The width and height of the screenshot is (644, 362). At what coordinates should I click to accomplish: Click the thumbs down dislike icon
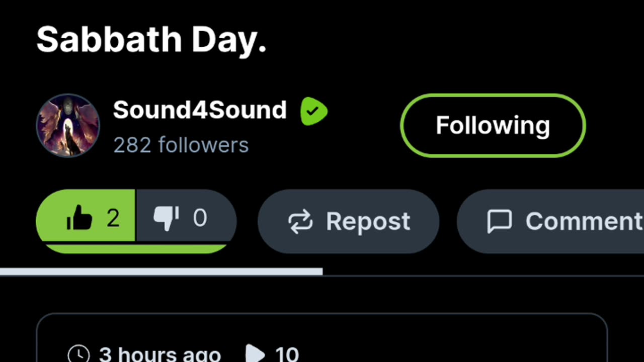[x=166, y=219]
